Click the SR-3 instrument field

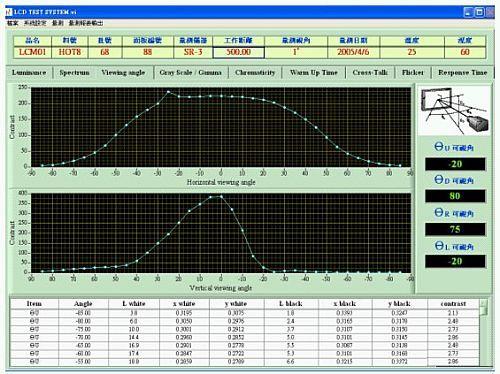[193, 52]
